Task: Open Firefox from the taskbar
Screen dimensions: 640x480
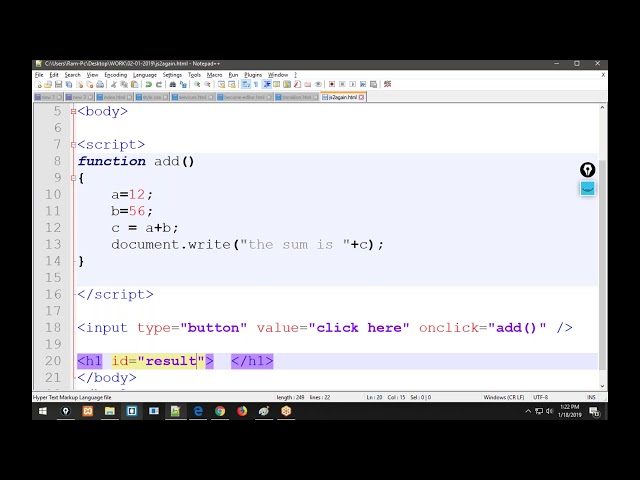Action: point(242,411)
